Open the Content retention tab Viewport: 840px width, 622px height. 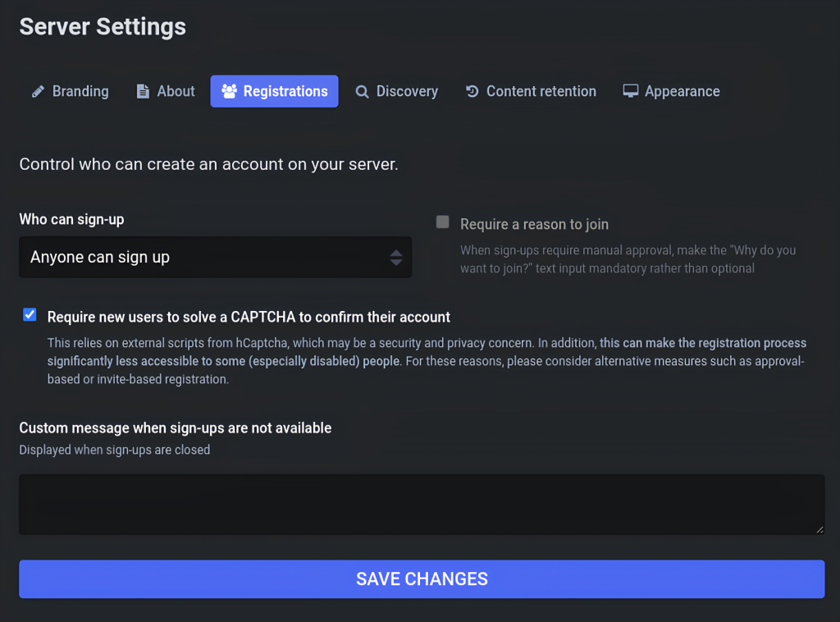click(531, 91)
